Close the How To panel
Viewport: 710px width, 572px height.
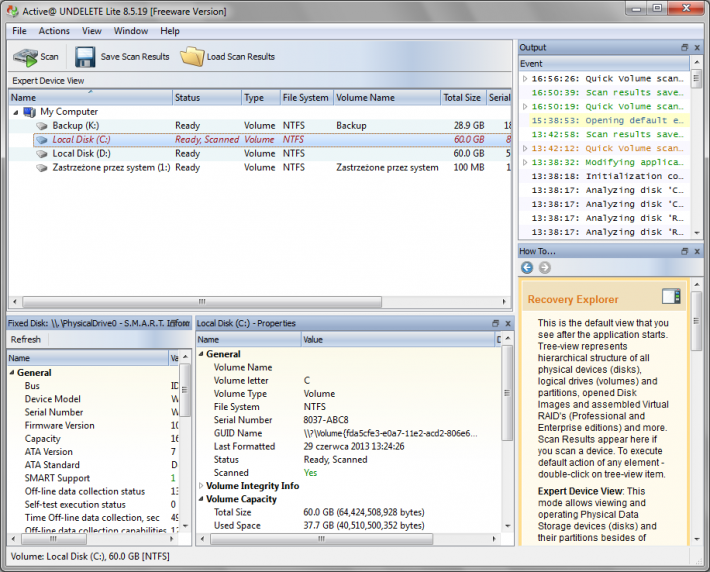pos(697,251)
